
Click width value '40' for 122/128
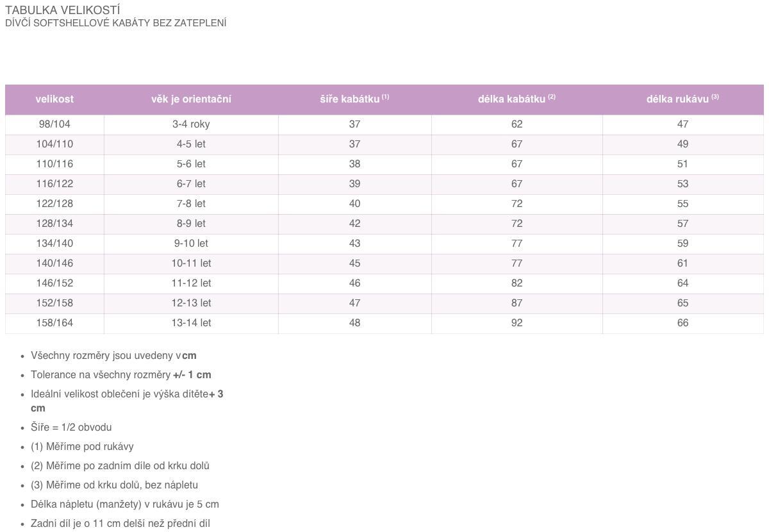pyautogui.click(x=354, y=204)
